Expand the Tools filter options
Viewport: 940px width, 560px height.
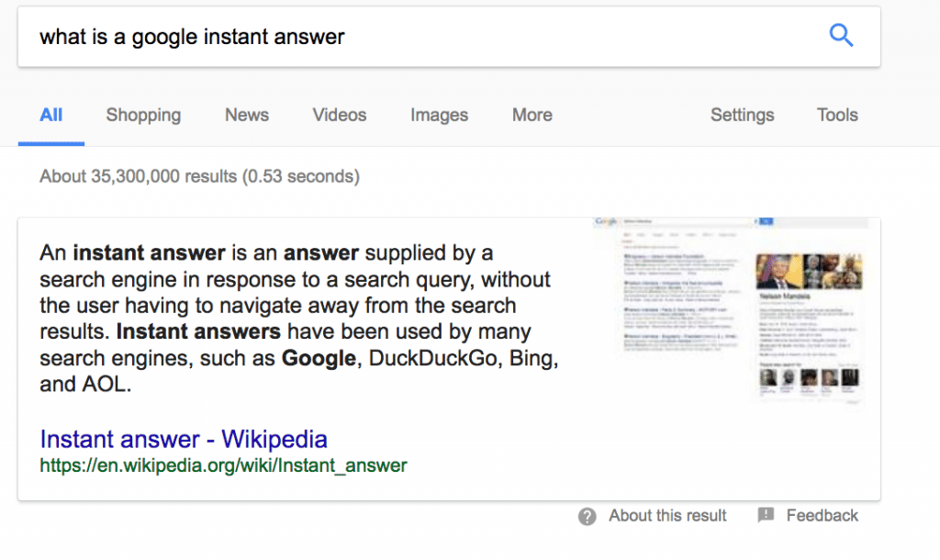[x=837, y=115]
